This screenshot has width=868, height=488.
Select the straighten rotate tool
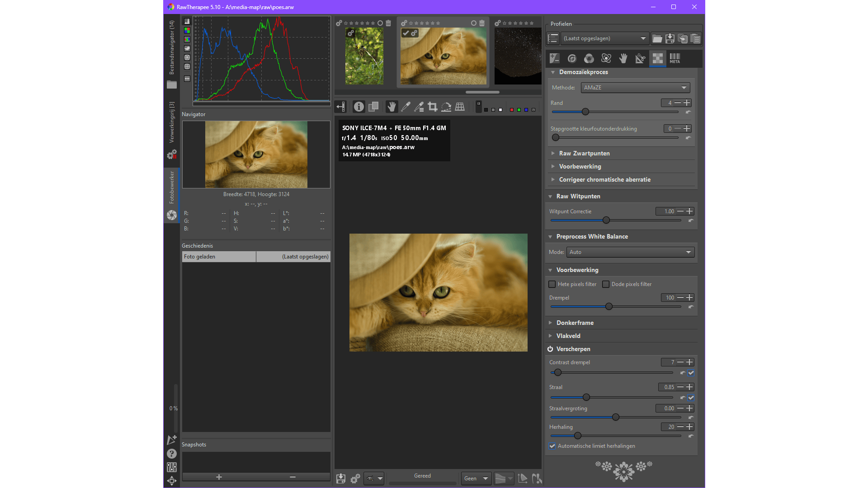click(446, 107)
